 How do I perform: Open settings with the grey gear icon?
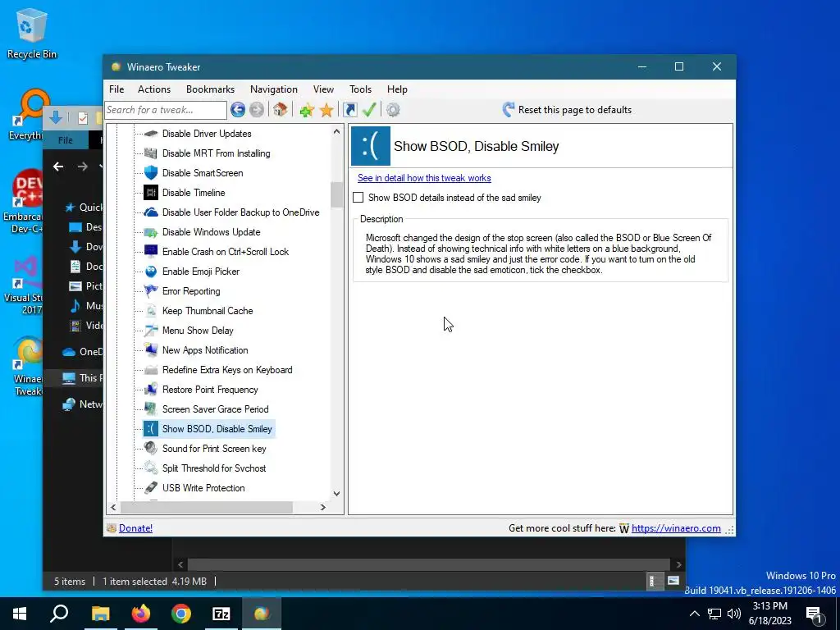(x=393, y=110)
